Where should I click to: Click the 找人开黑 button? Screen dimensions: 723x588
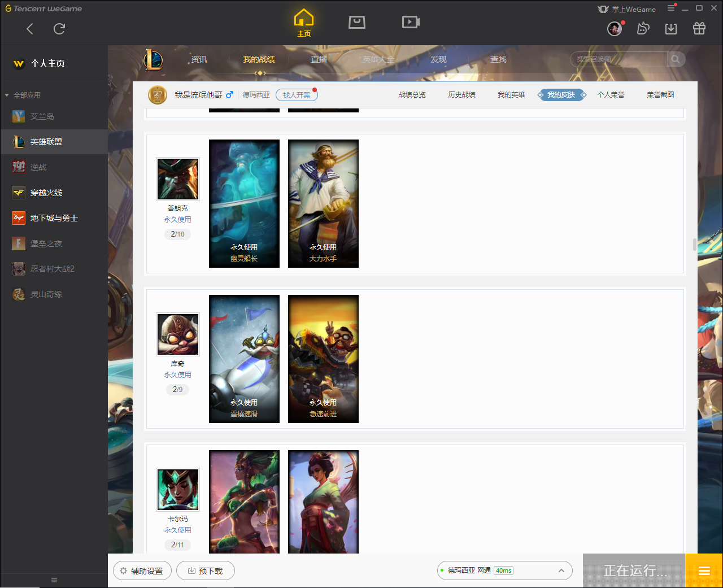(297, 95)
